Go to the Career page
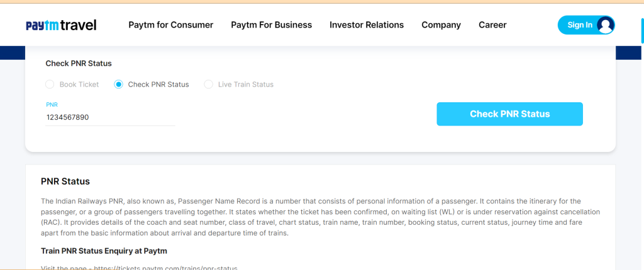644x270 pixels. [492, 25]
